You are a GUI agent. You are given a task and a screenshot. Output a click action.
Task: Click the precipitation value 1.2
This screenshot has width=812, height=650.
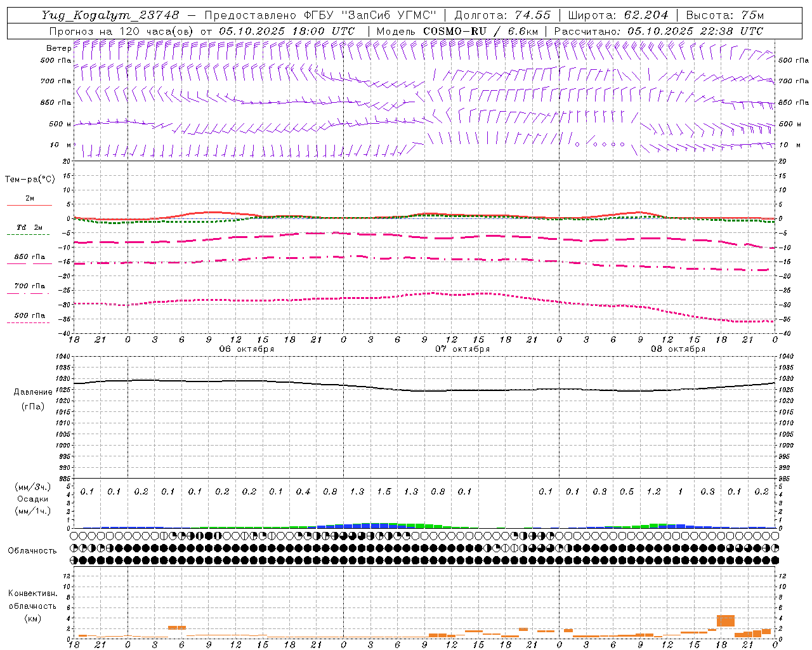coord(653,492)
